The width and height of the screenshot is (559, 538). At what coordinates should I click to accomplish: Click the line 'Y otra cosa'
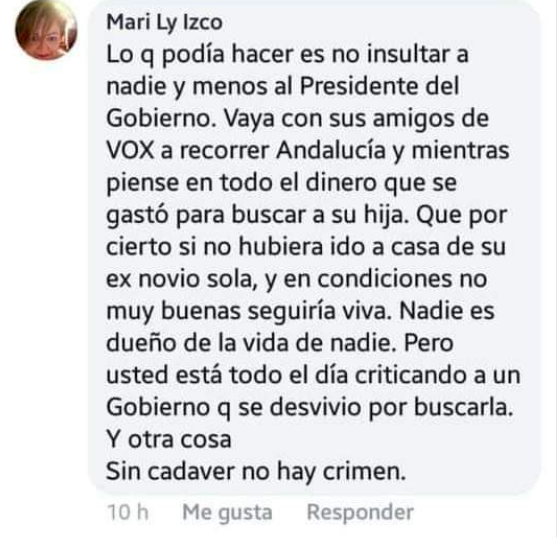click(x=169, y=439)
